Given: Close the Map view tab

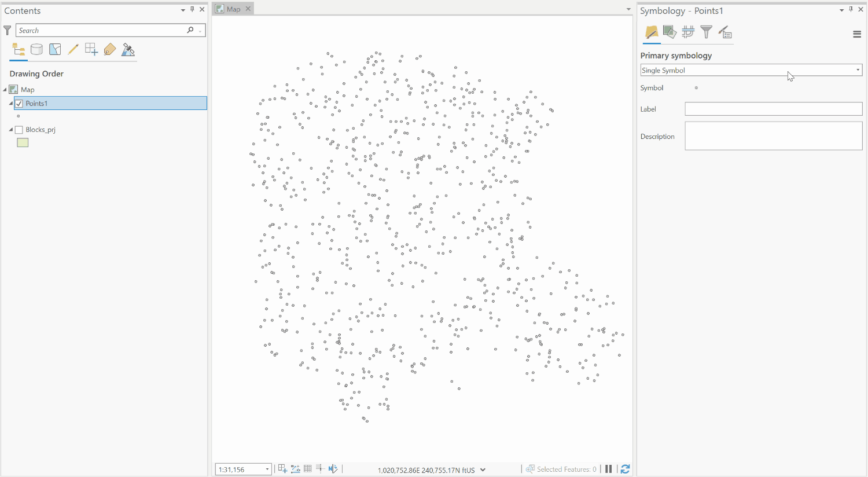Looking at the screenshot, I should [x=248, y=9].
